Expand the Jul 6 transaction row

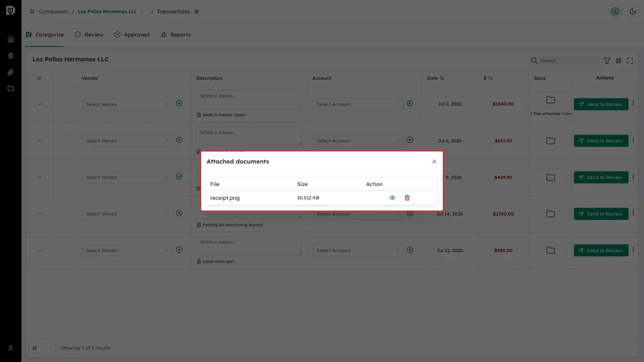click(x=40, y=141)
